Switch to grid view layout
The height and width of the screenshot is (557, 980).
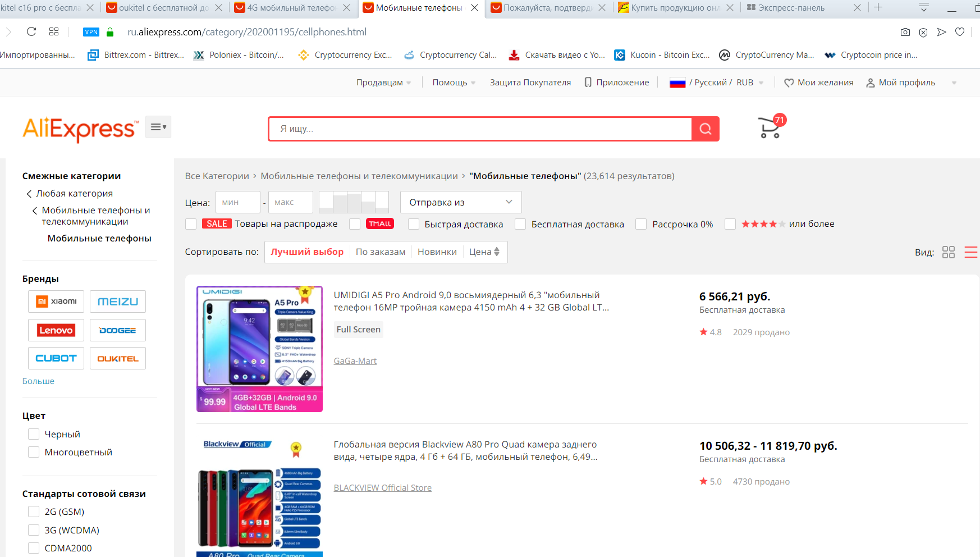pos(949,252)
